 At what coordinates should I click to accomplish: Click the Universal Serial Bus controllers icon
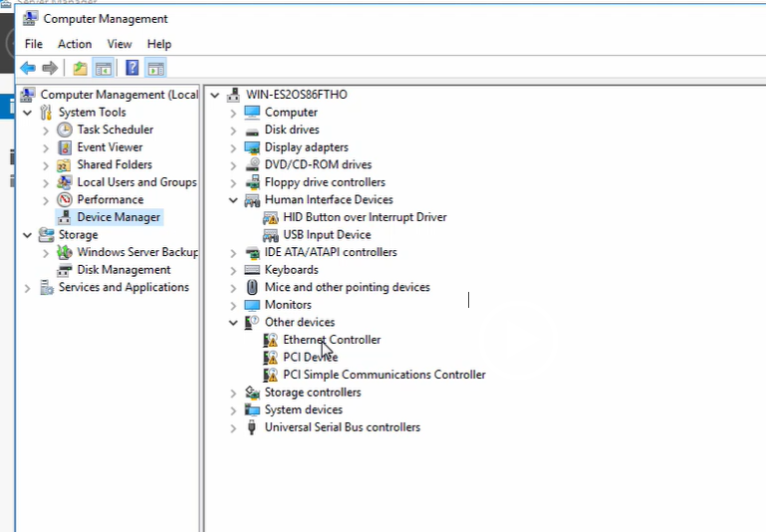[x=252, y=427]
